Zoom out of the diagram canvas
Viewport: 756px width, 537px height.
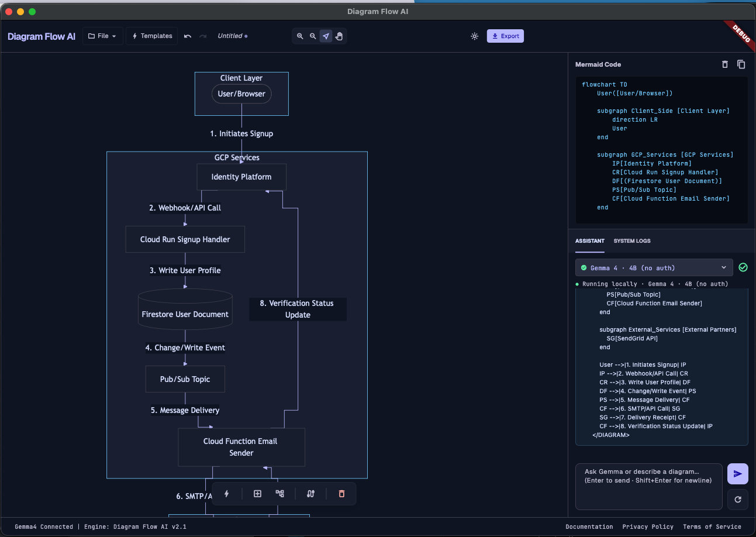(313, 36)
